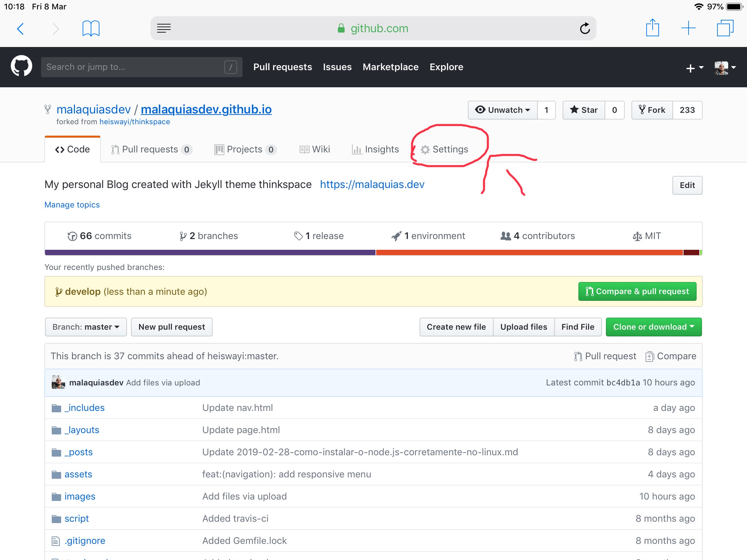Click the branch icon next to 2 branches

183,236
